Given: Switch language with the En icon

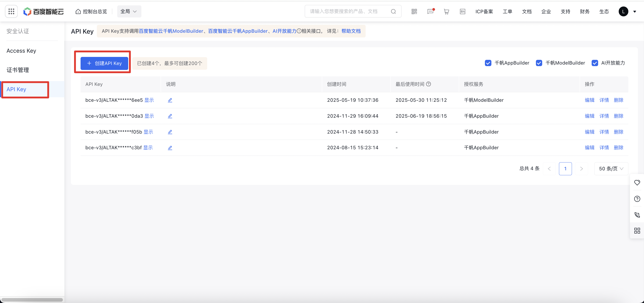Looking at the screenshot, I should coord(463,11).
